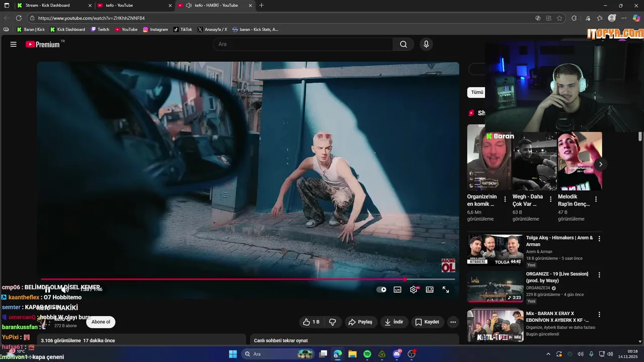Open Spotify from the taskbar
The width and height of the screenshot is (644, 362).
(367, 354)
